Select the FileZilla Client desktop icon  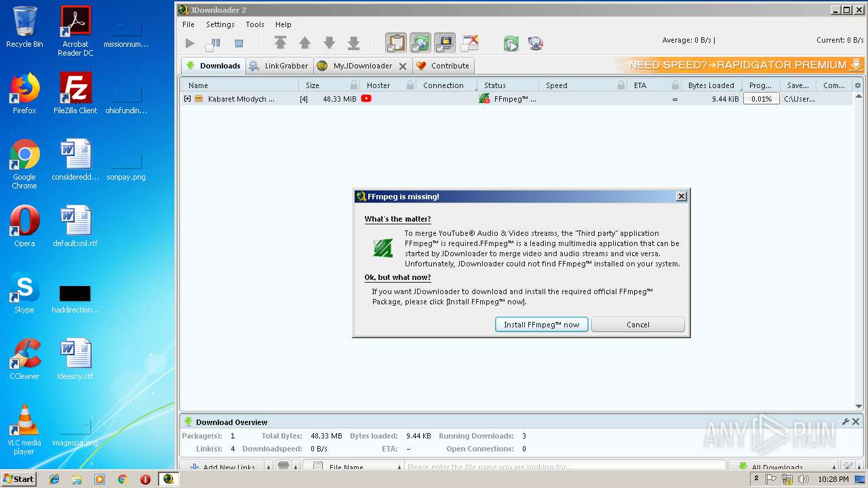(75, 94)
